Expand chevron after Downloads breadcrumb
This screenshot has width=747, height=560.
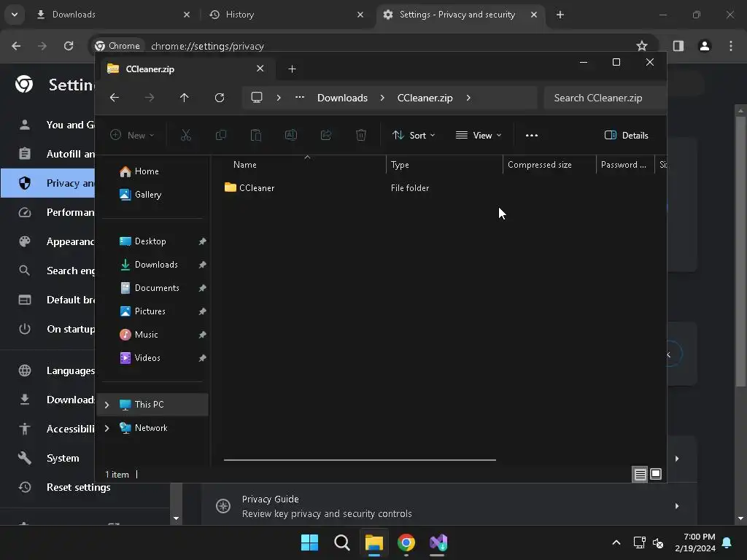(382, 98)
